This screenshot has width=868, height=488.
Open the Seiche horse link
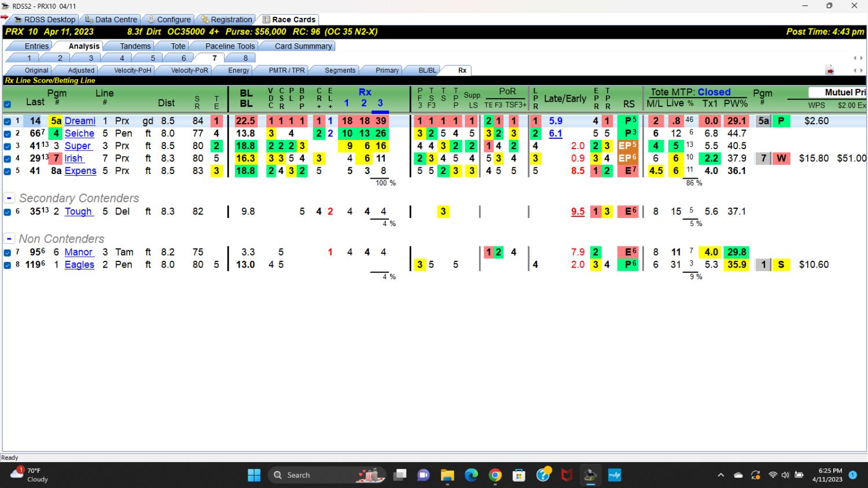pyautogui.click(x=79, y=134)
